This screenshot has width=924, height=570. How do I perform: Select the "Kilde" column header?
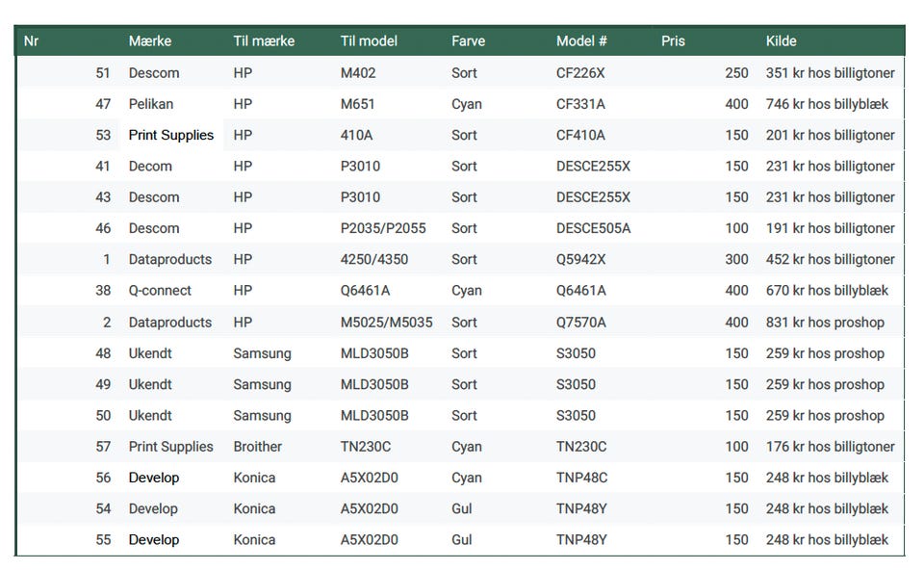click(x=781, y=41)
